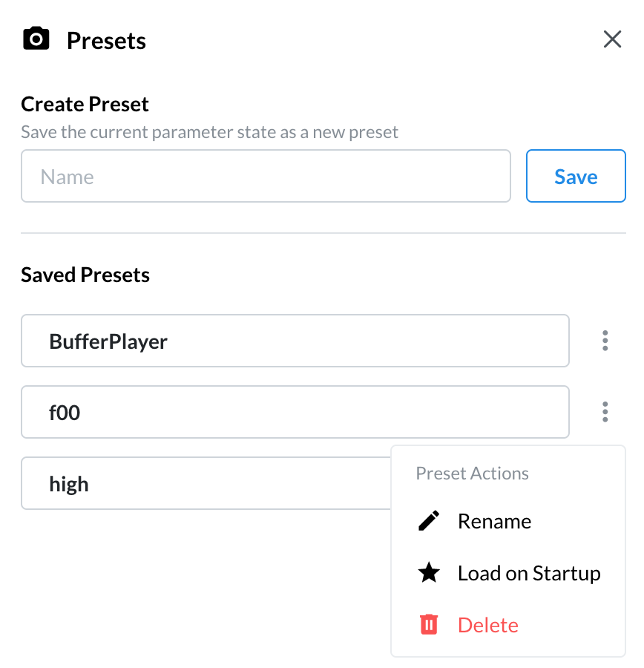Screen dimensions: 644x668
Task: Click the red trash icon for Delete
Action: [429, 624]
